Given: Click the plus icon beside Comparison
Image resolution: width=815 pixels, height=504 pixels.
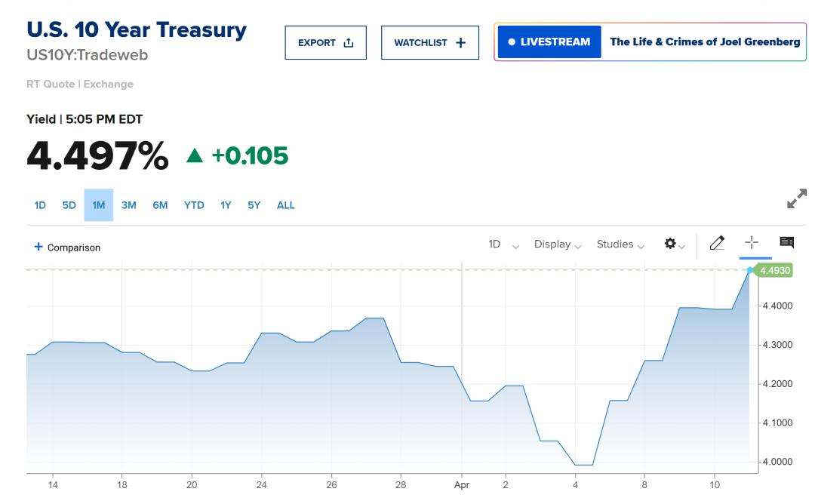Looking at the screenshot, I should point(38,247).
